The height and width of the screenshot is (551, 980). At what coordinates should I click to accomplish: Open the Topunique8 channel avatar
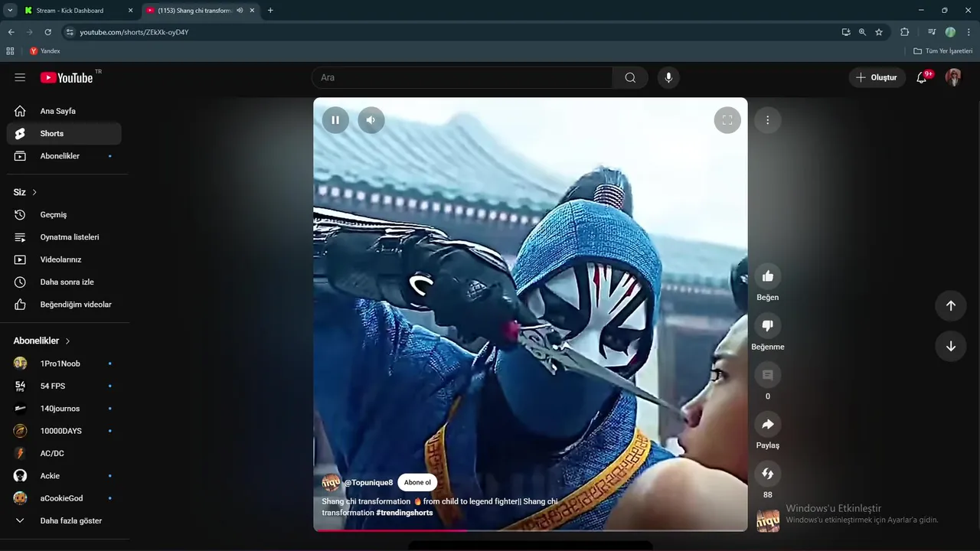pyautogui.click(x=331, y=483)
